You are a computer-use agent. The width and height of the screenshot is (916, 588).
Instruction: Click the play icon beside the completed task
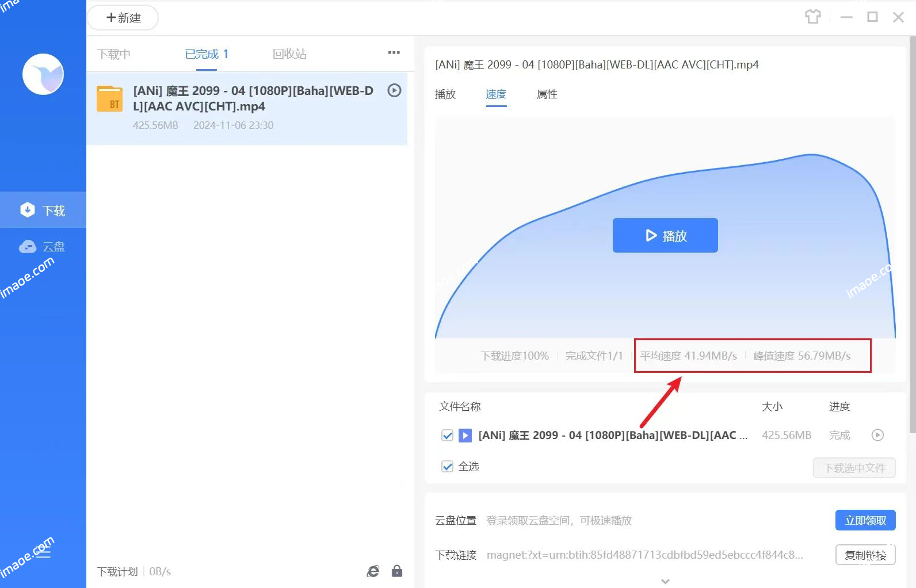(x=394, y=90)
